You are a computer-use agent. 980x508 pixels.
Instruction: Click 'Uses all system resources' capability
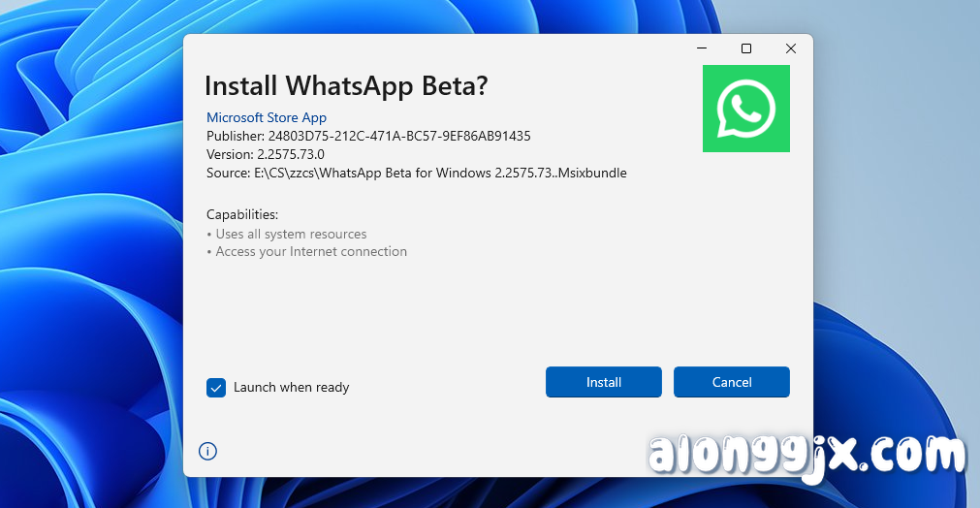pos(286,234)
